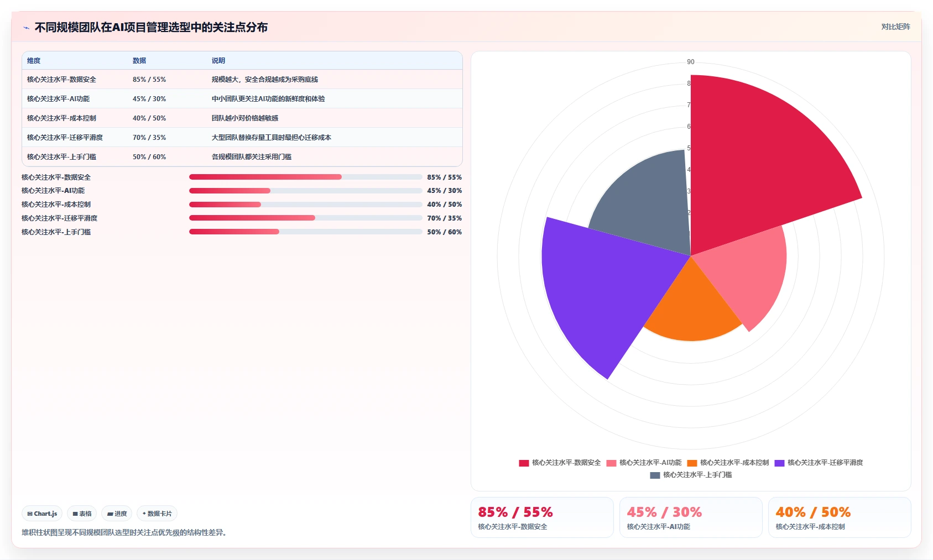Toggle legend item 核心关注水平-成本控制
933x560 pixels.
coord(728,463)
